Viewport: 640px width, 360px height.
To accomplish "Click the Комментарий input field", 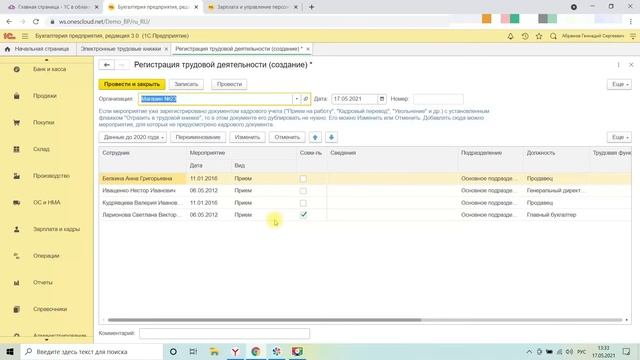I will (x=224, y=333).
